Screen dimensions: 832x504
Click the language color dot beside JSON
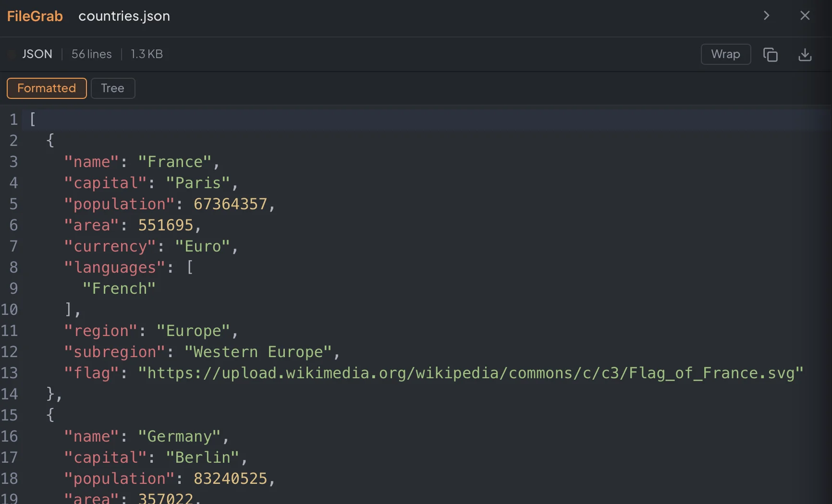click(x=11, y=54)
